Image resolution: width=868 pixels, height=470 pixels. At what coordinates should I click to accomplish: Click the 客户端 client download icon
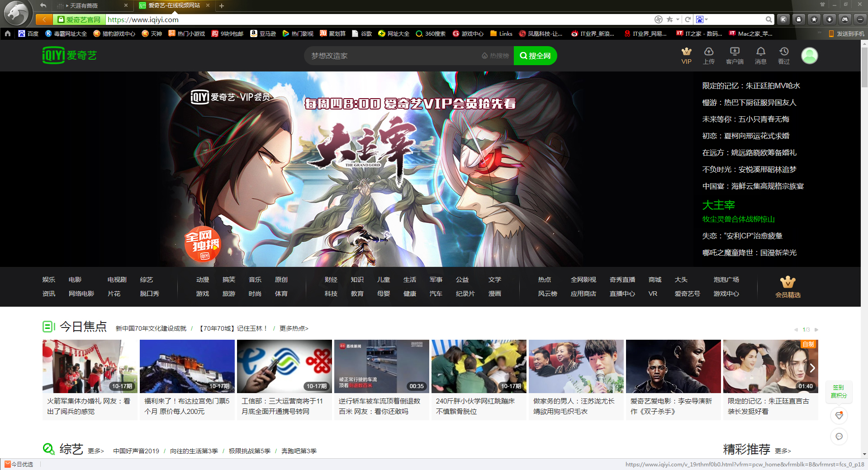[x=735, y=52]
